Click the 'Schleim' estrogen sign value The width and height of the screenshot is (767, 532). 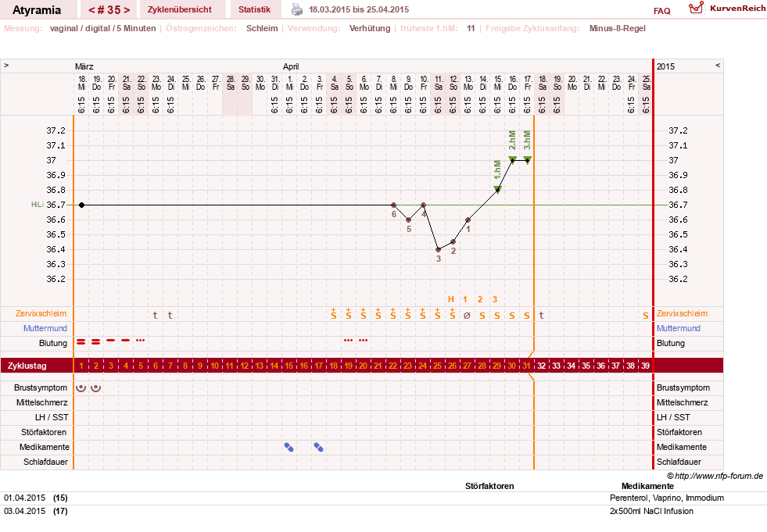pos(262,28)
